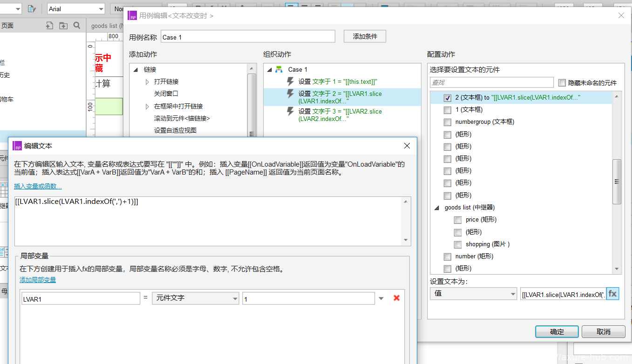
Task: Click the 添加局部变量 link
Action: pos(38,280)
